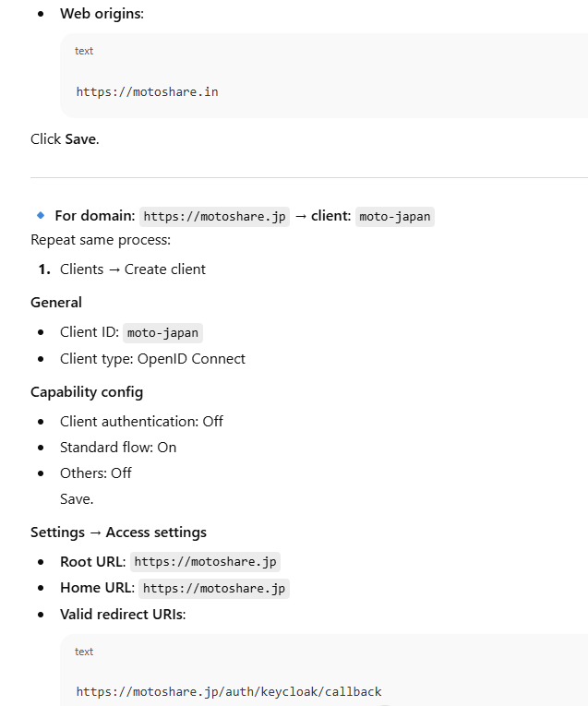This screenshot has width=588, height=706.
Task: Click the Settings → Access settings heading
Action: pos(118,532)
